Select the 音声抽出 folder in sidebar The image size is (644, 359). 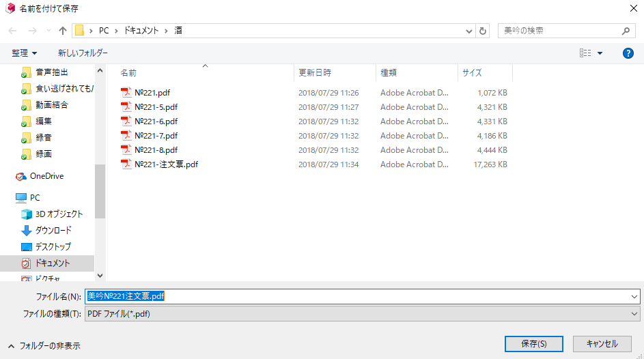pyautogui.click(x=52, y=72)
